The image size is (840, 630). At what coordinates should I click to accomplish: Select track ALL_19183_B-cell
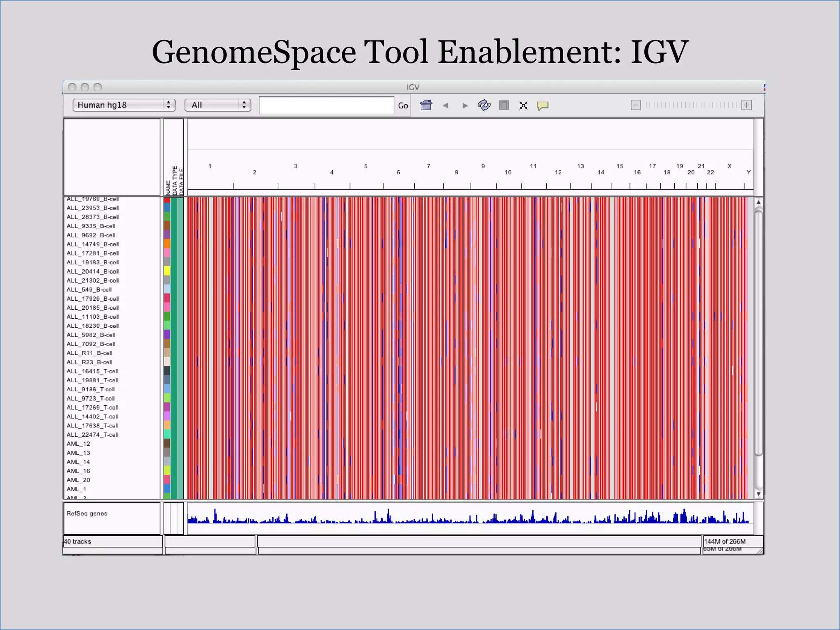(93, 262)
